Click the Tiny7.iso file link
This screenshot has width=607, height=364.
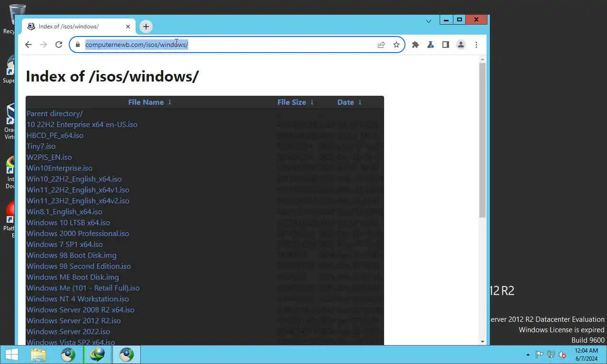(41, 146)
